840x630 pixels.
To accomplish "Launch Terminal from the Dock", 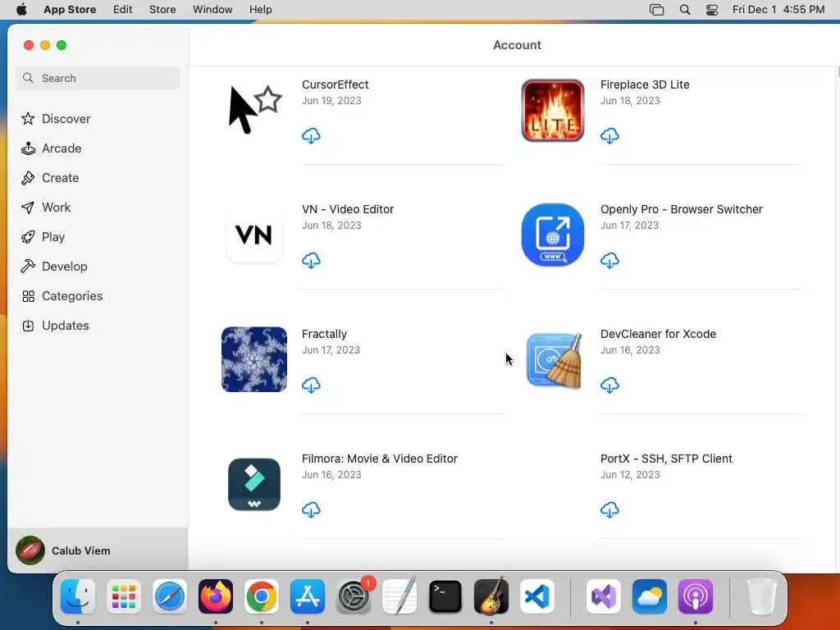I will pyautogui.click(x=445, y=596).
